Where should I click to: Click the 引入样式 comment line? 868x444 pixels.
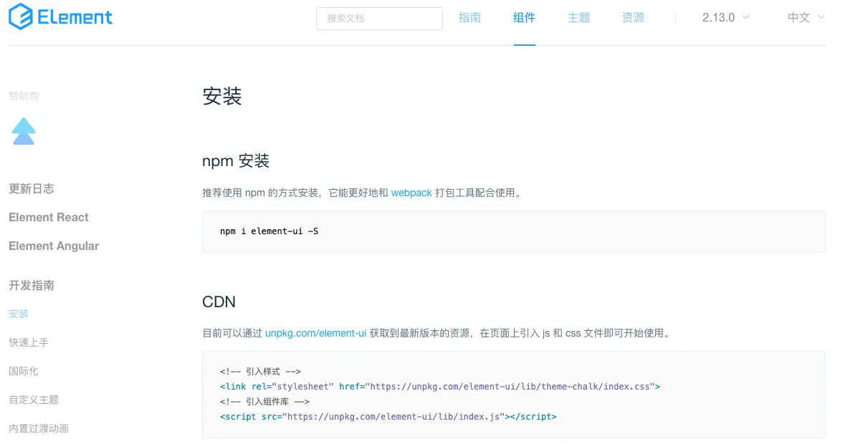260,371
